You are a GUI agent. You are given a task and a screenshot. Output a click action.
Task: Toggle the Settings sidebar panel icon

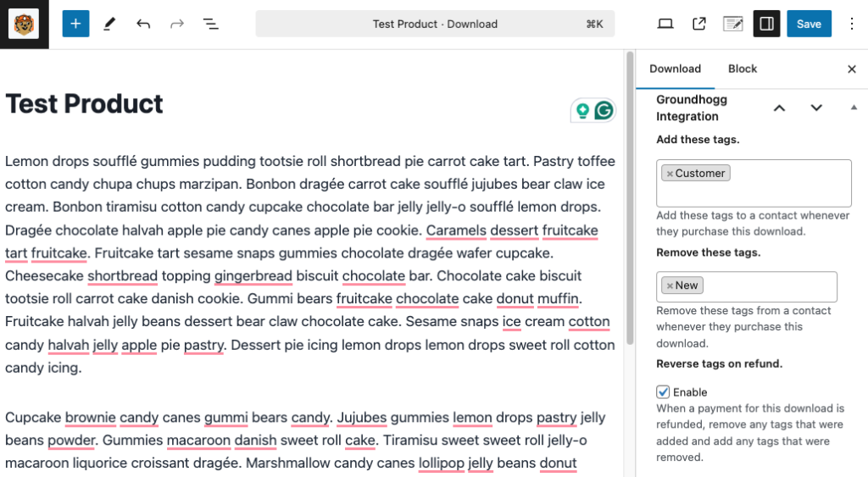tap(766, 24)
